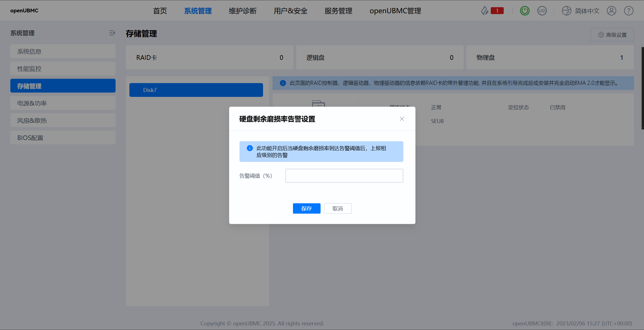Click the green power status icon
Screen dimensions: 644x330
pyautogui.click(x=525, y=11)
